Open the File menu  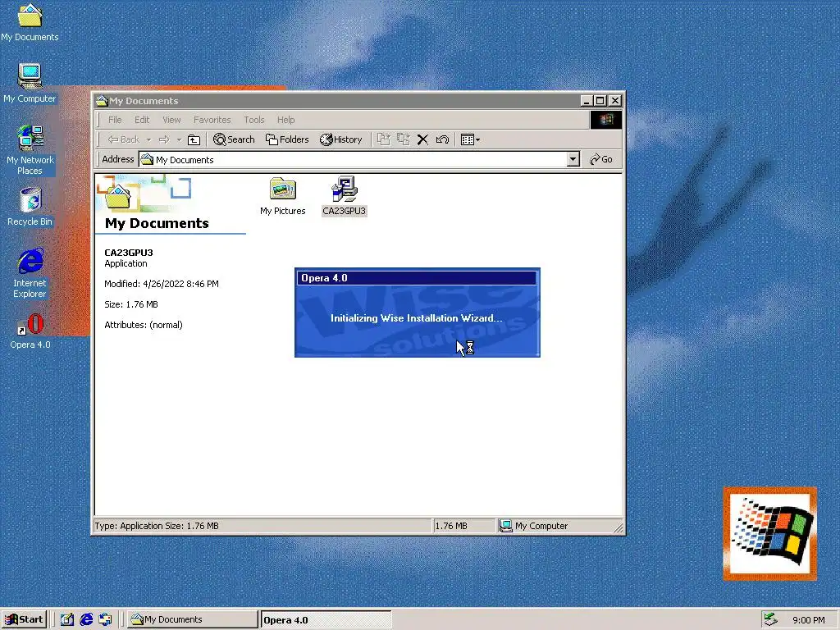[115, 120]
